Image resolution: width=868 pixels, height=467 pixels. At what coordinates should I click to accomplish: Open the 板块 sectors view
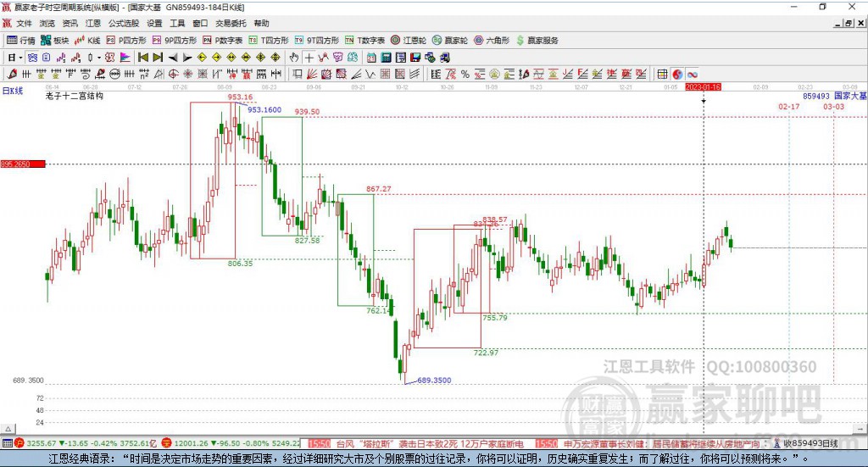[54, 41]
